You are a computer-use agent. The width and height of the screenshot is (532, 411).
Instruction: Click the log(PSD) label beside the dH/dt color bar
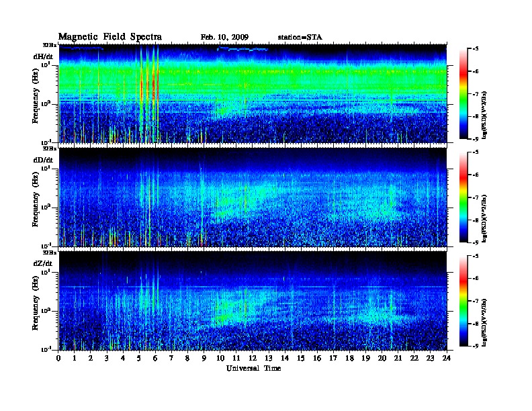pyautogui.click(x=485, y=116)
